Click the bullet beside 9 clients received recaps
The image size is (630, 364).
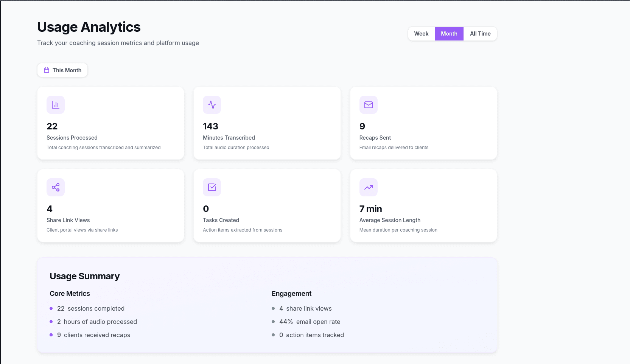click(51, 335)
